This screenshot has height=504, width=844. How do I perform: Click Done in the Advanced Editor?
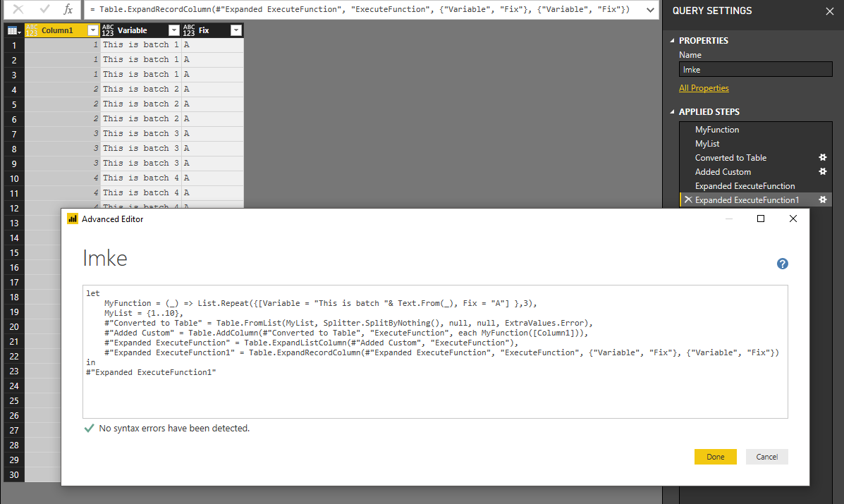pos(716,457)
